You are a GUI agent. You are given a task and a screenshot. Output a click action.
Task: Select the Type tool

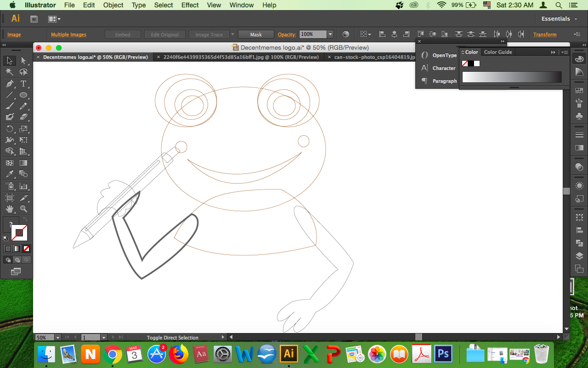(23, 84)
